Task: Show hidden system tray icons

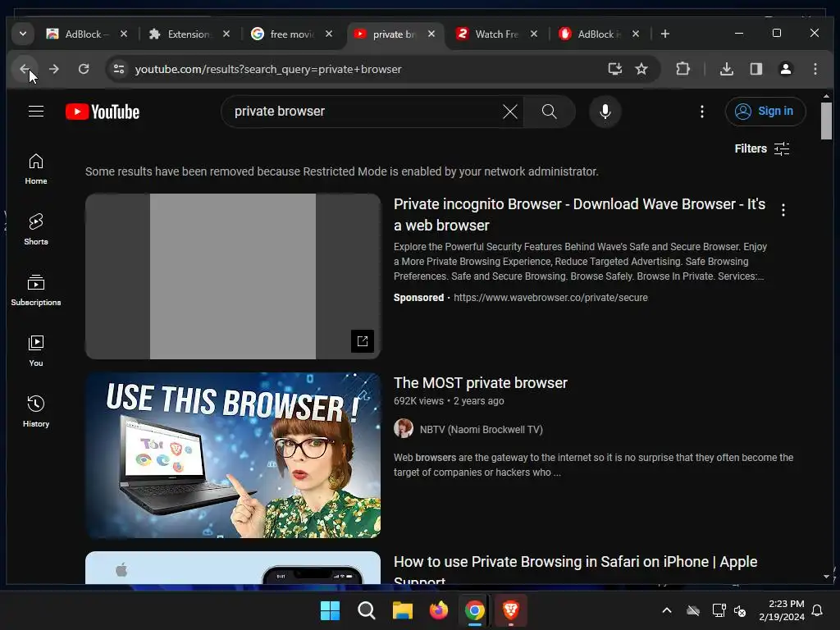Action: [666, 610]
